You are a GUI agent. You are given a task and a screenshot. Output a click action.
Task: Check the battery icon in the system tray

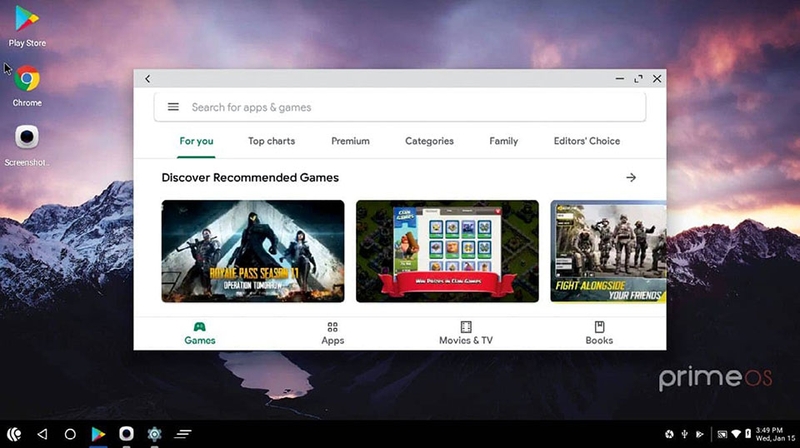[x=748, y=434]
